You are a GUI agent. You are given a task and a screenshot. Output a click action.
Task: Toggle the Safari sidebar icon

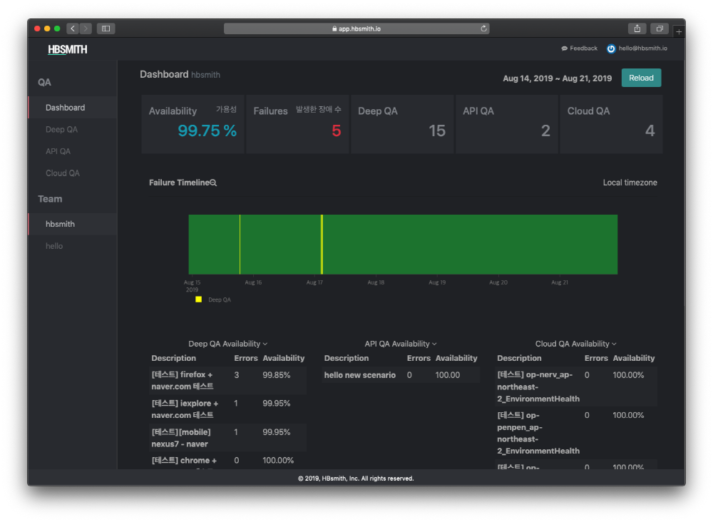click(x=106, y=28)
